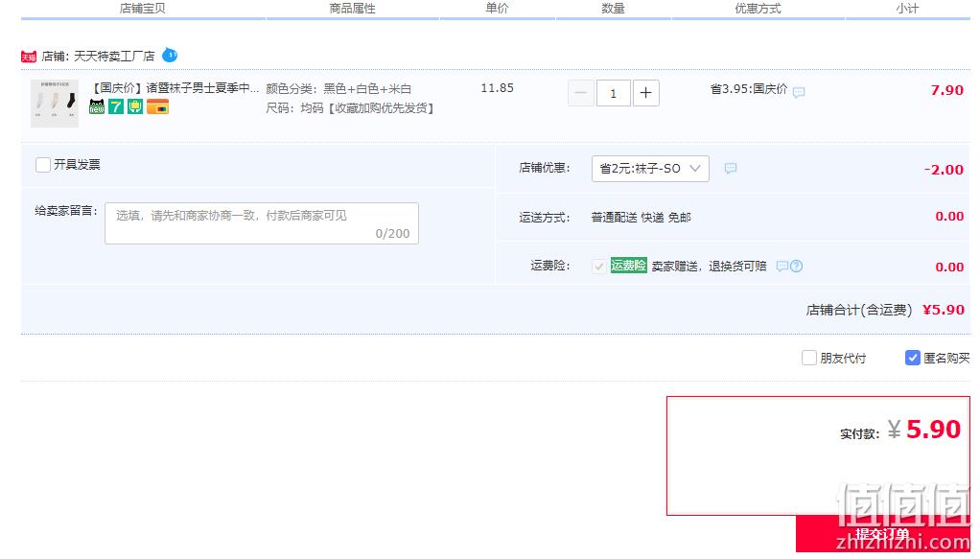Expand the 省2元:袜子-SO store discount dropdown
This screenshot has width=980, height=559.
650,169
